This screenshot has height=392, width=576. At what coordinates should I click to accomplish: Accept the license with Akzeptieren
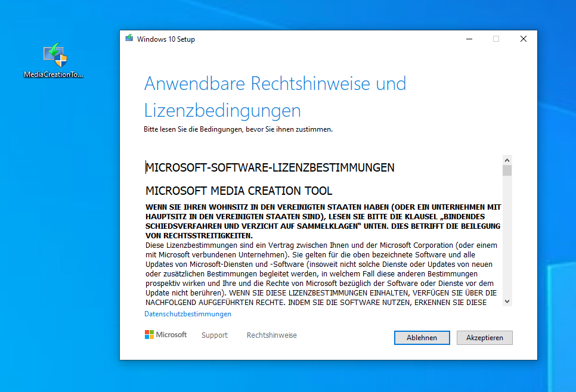click(484, 338)
